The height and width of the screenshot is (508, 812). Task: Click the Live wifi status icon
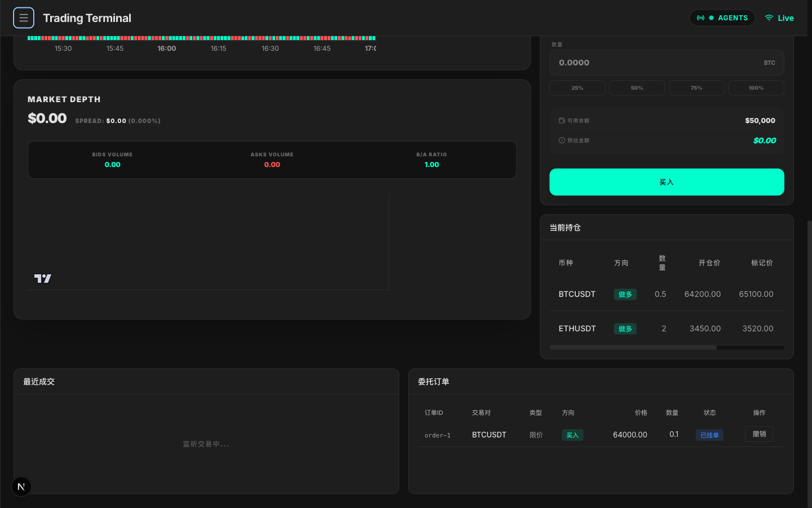(x=769, y=18)
